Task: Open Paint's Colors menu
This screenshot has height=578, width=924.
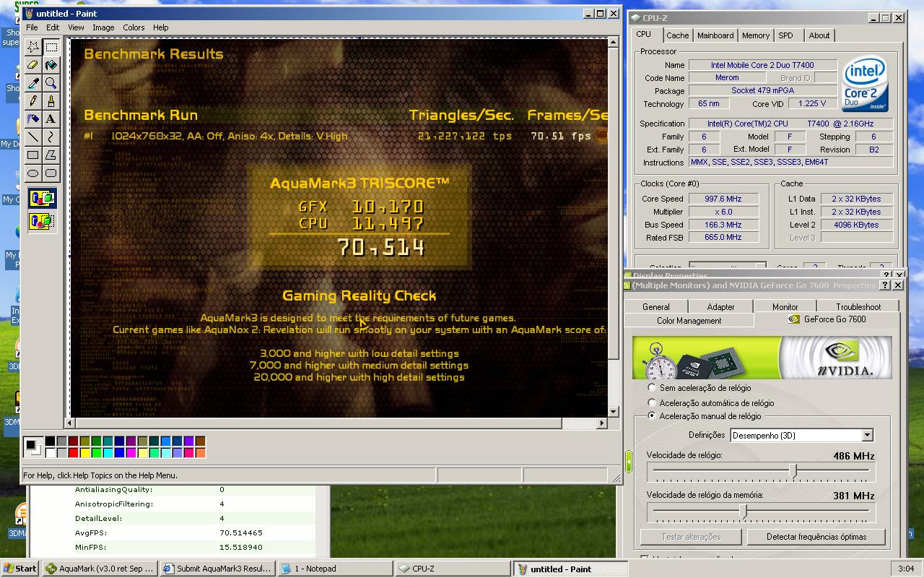Action: tap(134, 27)
